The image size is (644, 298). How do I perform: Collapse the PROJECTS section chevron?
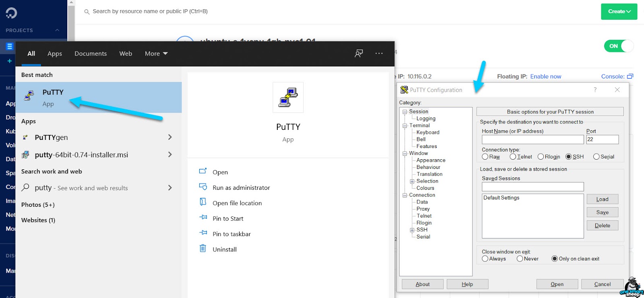pos(57,30)
